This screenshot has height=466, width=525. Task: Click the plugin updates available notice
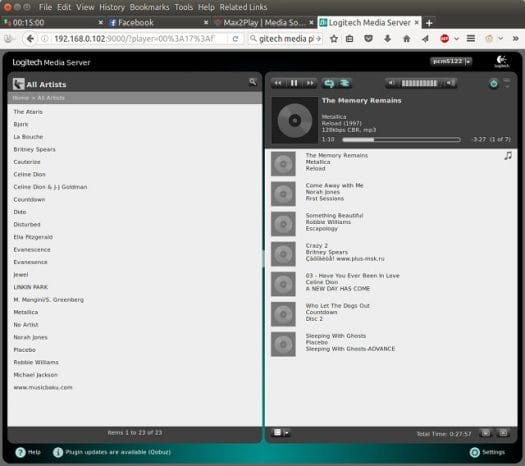click(x=118, y=452)
